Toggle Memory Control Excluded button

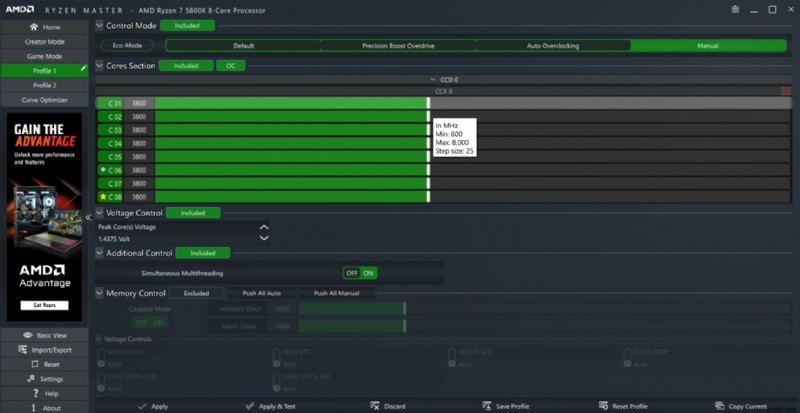click(196, 293)
